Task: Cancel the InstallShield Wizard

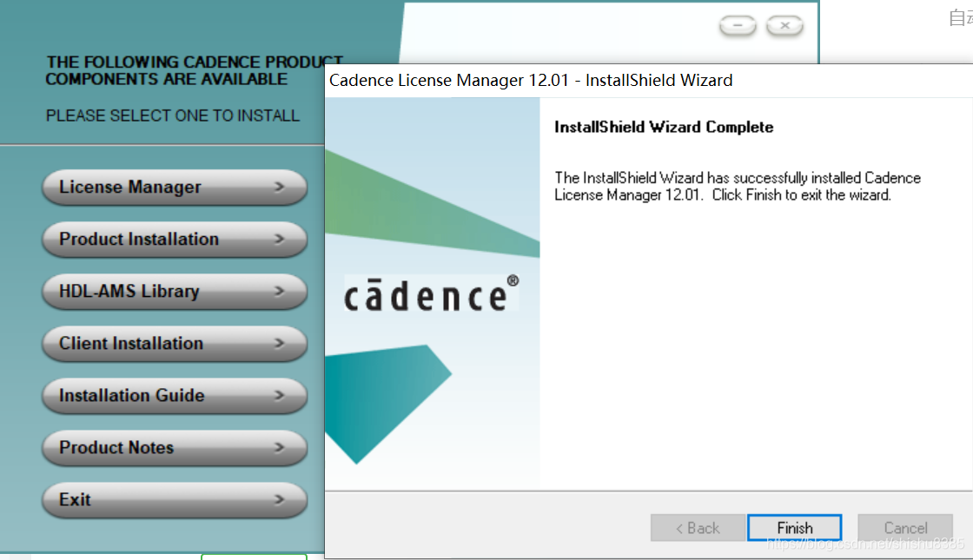Action: click(x=905, y=527)
